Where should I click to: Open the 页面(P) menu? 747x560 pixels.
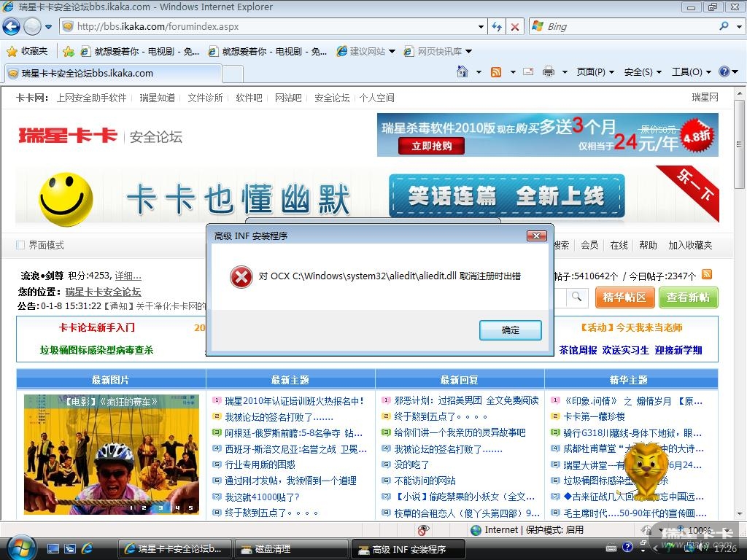[595, 72]
